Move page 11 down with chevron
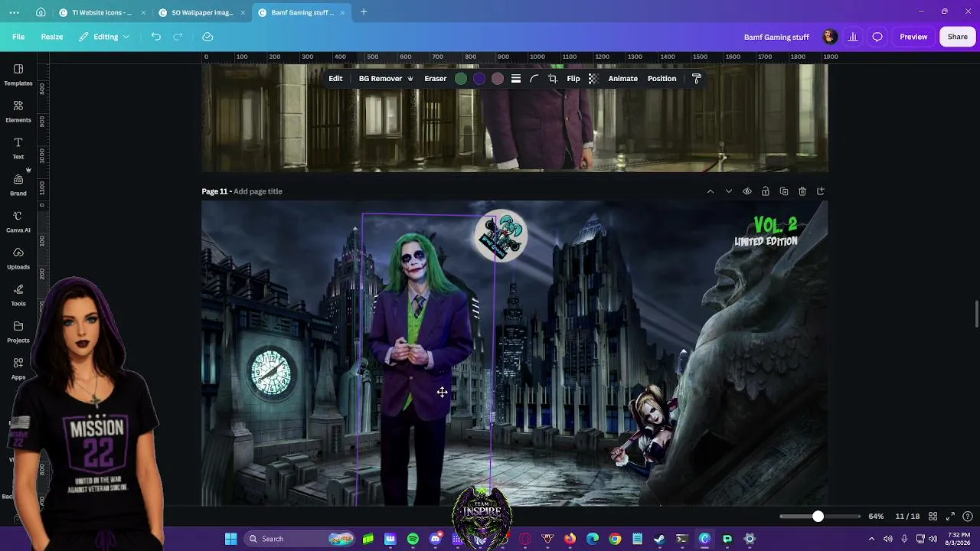 coord(729,191)
